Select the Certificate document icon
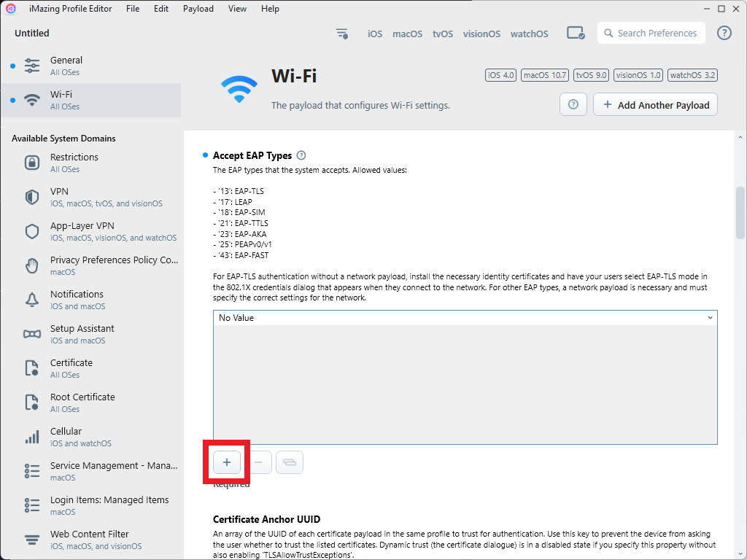 click(32, 368)
